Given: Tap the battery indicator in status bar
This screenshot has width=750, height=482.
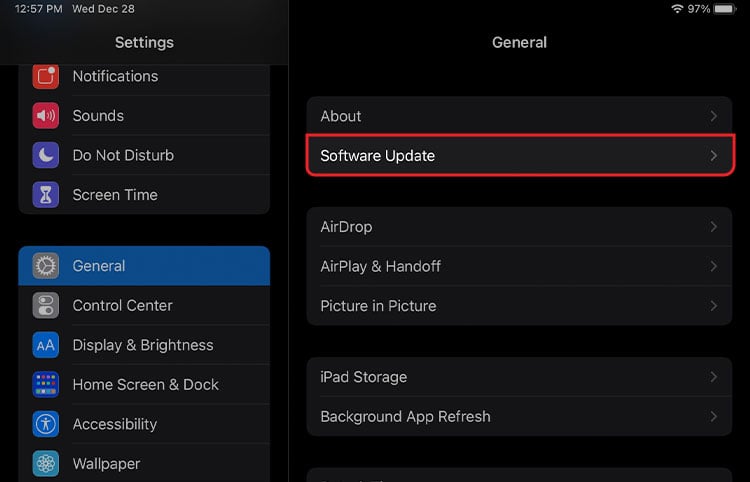Looking at the screenshot, I should [x=724, y=9].
